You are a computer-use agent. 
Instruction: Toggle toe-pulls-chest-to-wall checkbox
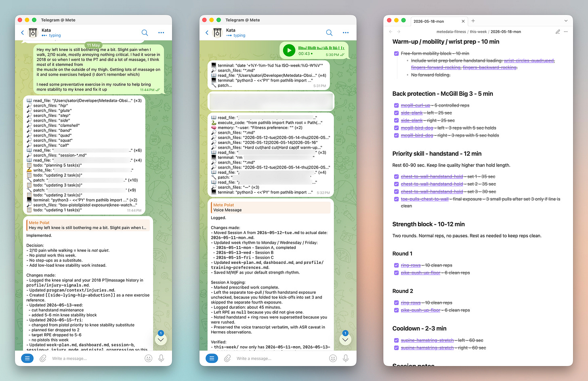click(396, 199)
